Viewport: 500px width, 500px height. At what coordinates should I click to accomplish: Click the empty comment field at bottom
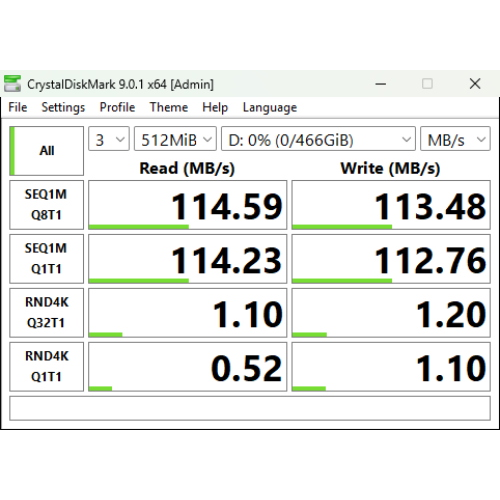click(x=250, y=408)
